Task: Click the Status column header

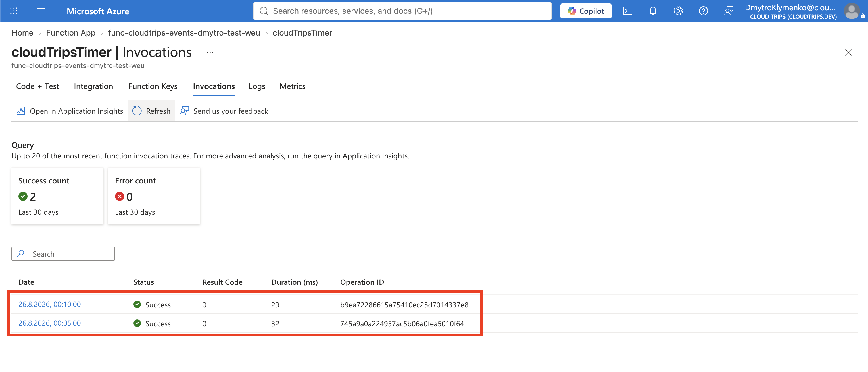Action: point(143,282)
